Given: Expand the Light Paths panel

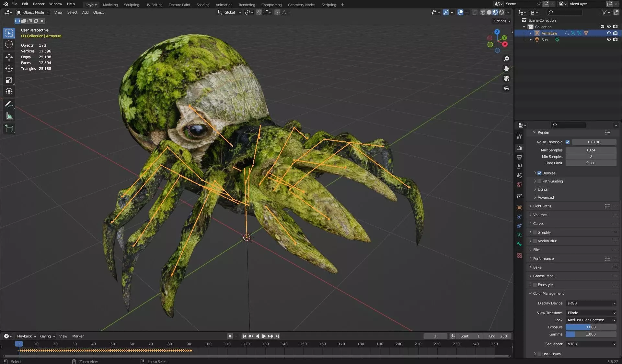Looking at the screenshot, I should click(542, 206).
